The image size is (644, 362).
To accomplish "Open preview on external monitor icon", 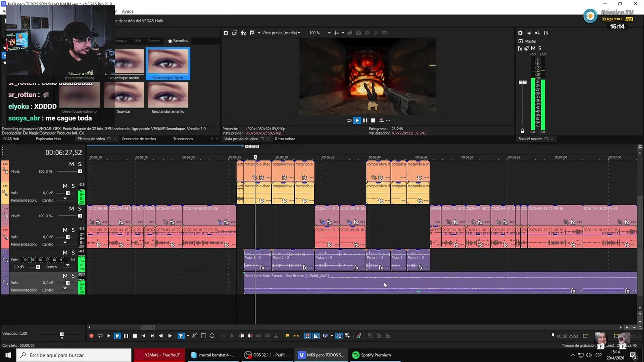I will point(234,33).
